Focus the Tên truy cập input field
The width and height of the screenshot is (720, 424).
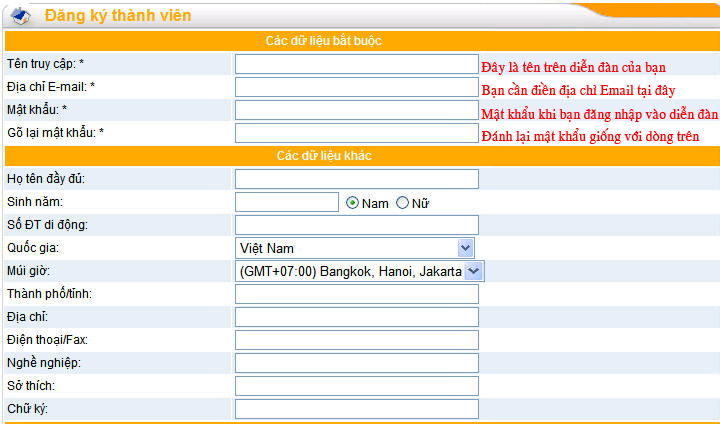357,64
